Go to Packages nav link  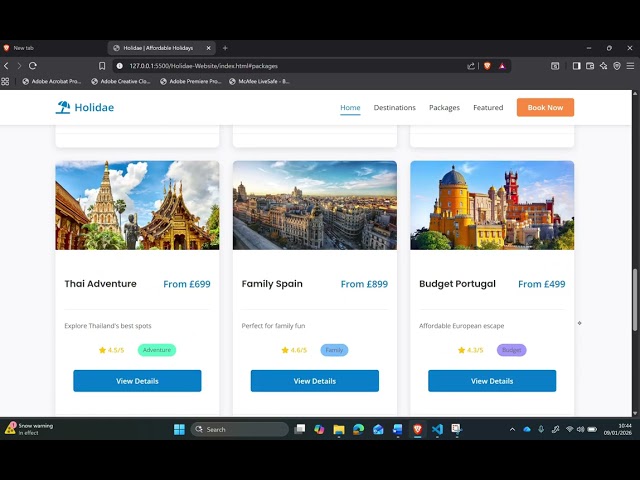click(444, 107)
